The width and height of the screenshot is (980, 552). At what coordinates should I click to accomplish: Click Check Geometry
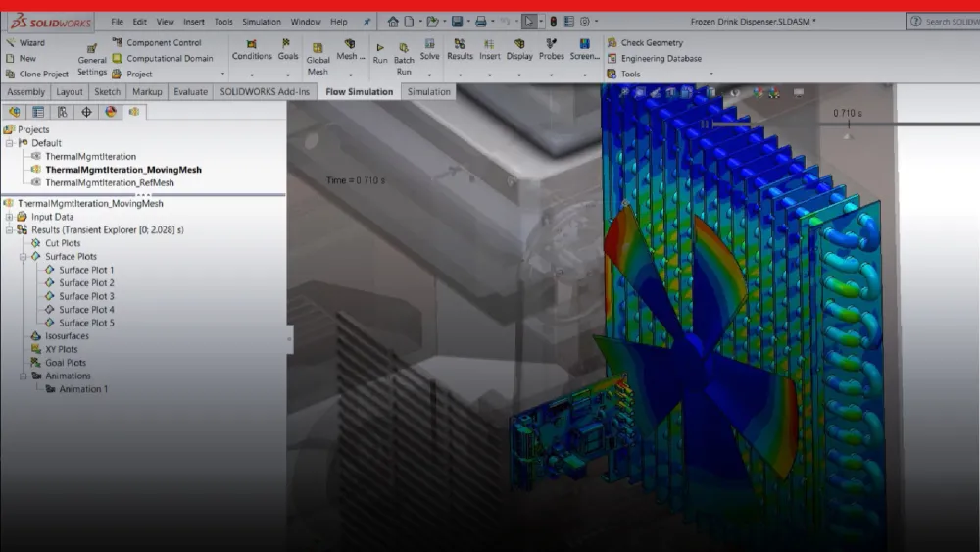pos(645,42)
